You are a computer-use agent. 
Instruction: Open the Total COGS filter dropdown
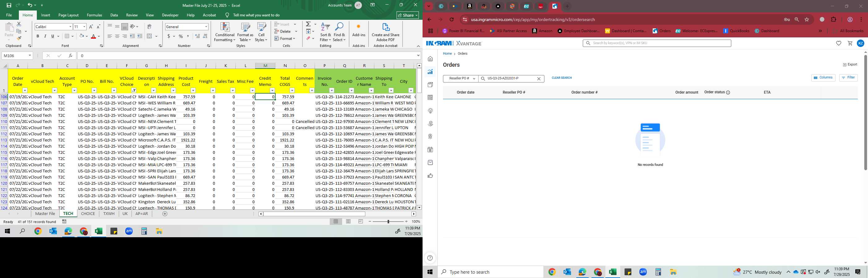pos(292,90)
